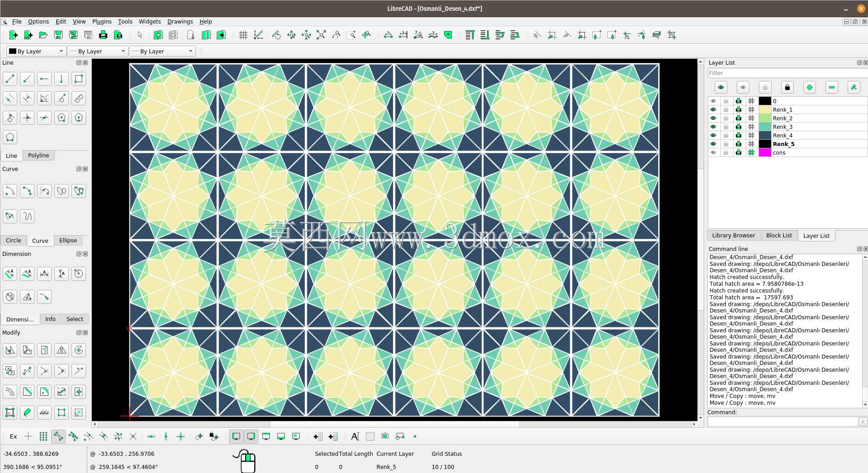This screenshot has width=868, height=473.
Task: Click the Renk_4 layer color swatch
Action: click(x=765, y=135)
